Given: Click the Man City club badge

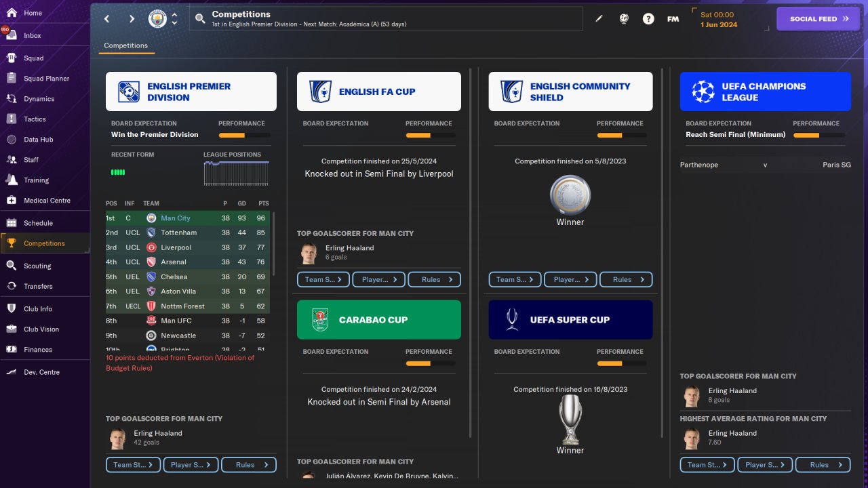Looking at the screenshot, I should (x=157, y=19).
